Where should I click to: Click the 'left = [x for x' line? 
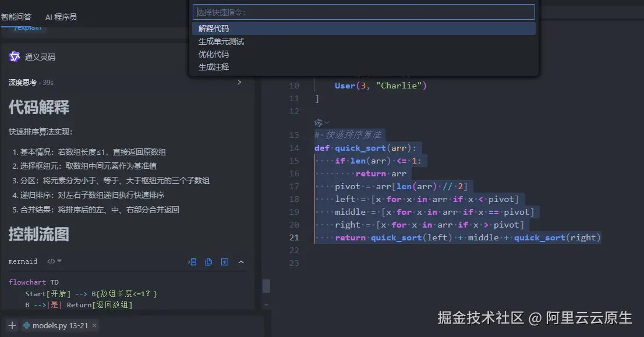pos(427,199)
